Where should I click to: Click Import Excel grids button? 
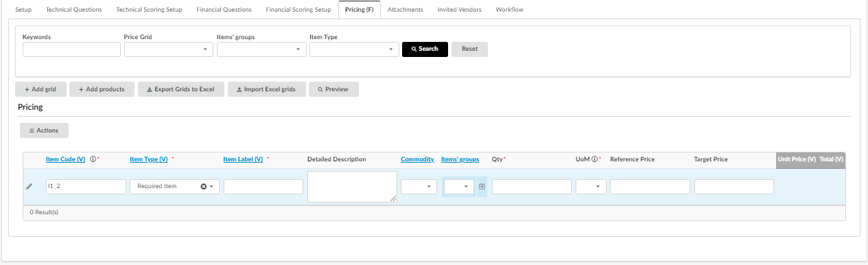point(266,89)
